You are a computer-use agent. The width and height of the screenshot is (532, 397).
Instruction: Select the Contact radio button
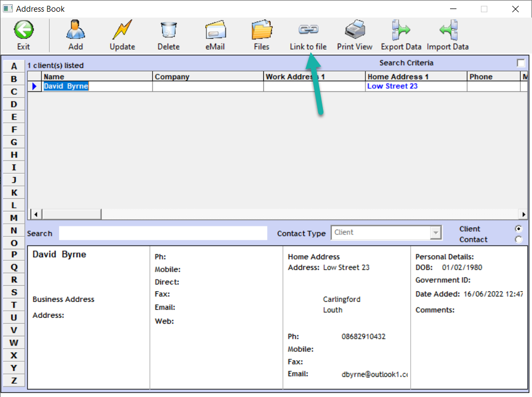pyautogui.click(x=518, y=239)
